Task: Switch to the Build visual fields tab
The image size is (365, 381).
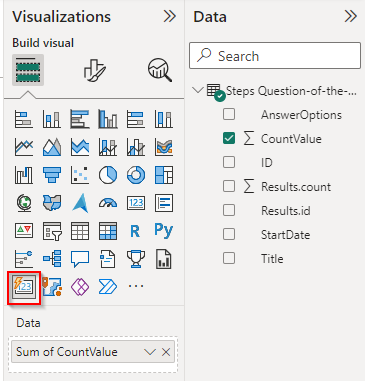Action: point(28,70)
